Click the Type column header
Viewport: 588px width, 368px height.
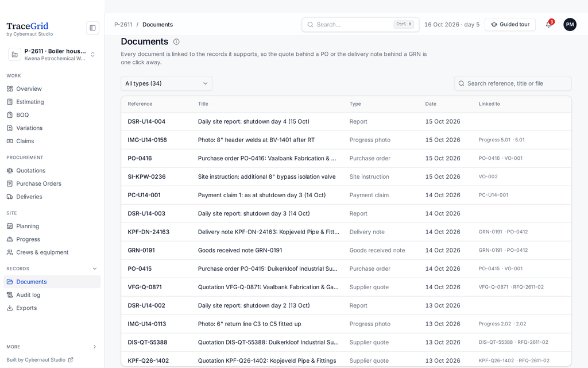pos(355,103)
